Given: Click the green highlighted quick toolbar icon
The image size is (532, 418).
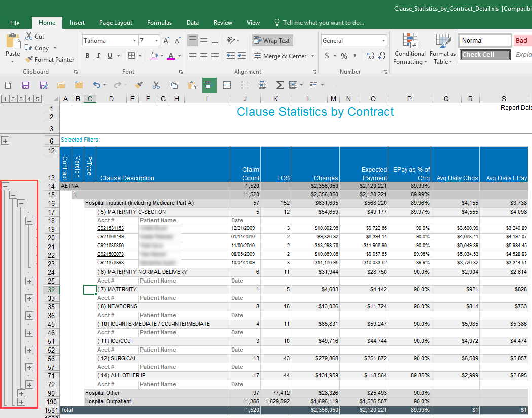Looking at the screenshot, I should (209, 85).
